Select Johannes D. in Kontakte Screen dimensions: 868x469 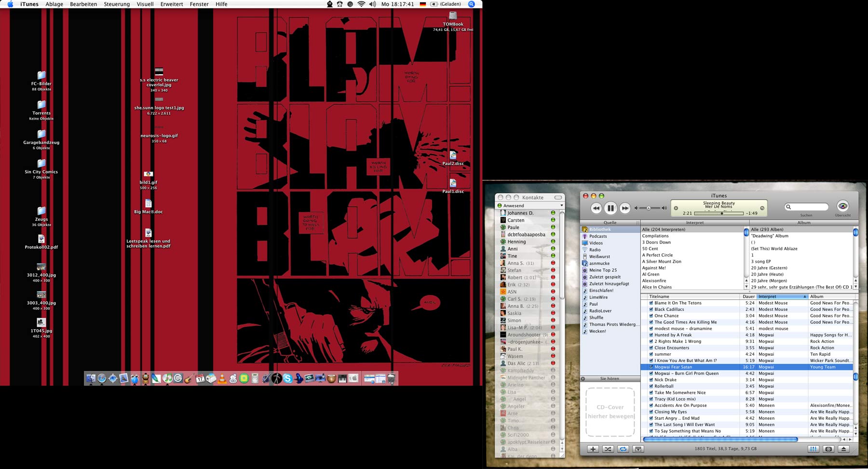click(528, 213)
